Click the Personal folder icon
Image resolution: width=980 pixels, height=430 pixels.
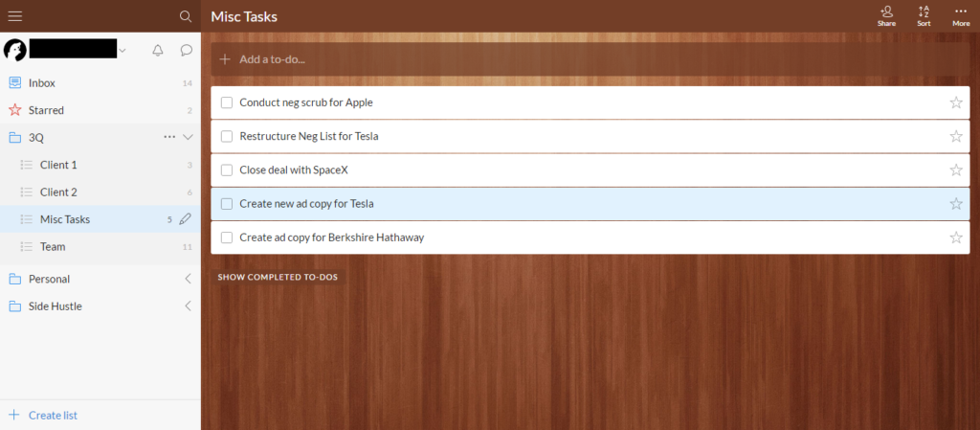pyautogui.click(x=15, y=280)
